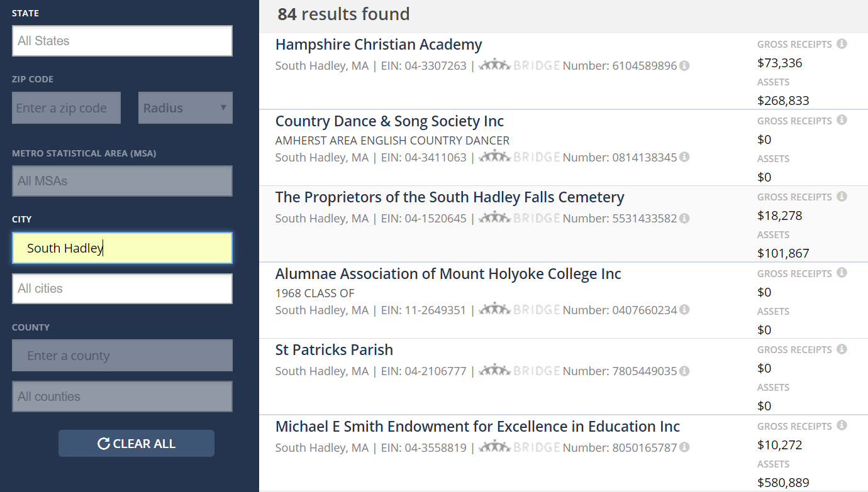868x492 pixels.
Task: Click info icon beside Alumnae Association Bridge Number
Action: coord(684,310)
